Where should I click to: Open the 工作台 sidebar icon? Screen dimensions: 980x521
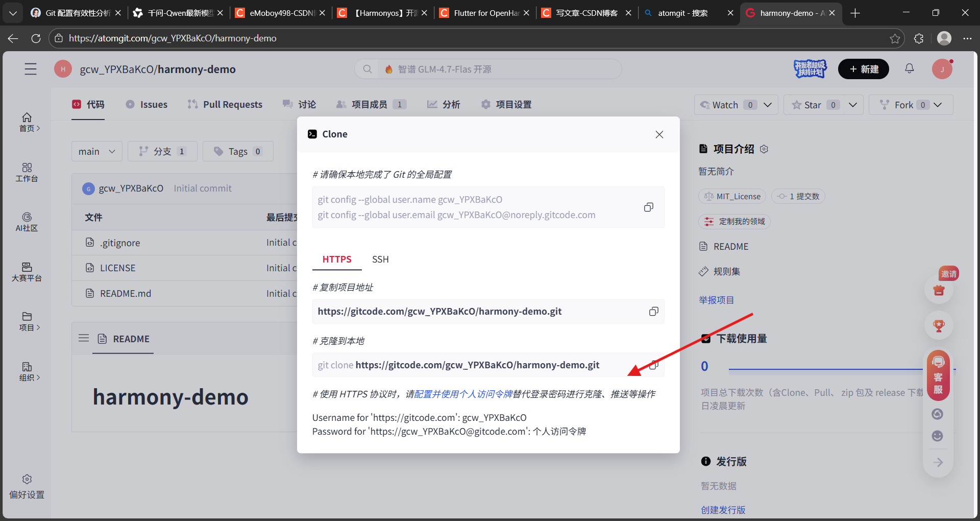click(x=27, y=173)
